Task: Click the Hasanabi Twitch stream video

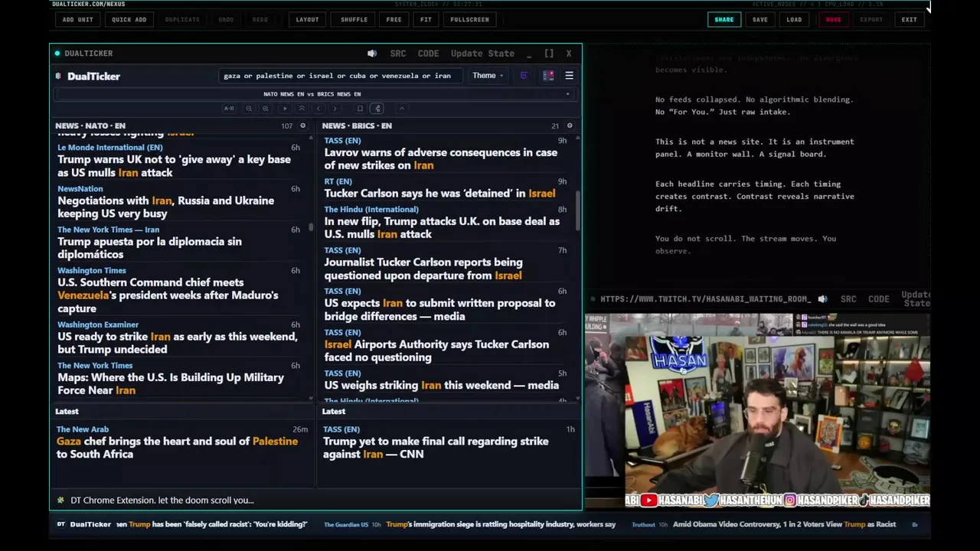Action: [758, 409]
